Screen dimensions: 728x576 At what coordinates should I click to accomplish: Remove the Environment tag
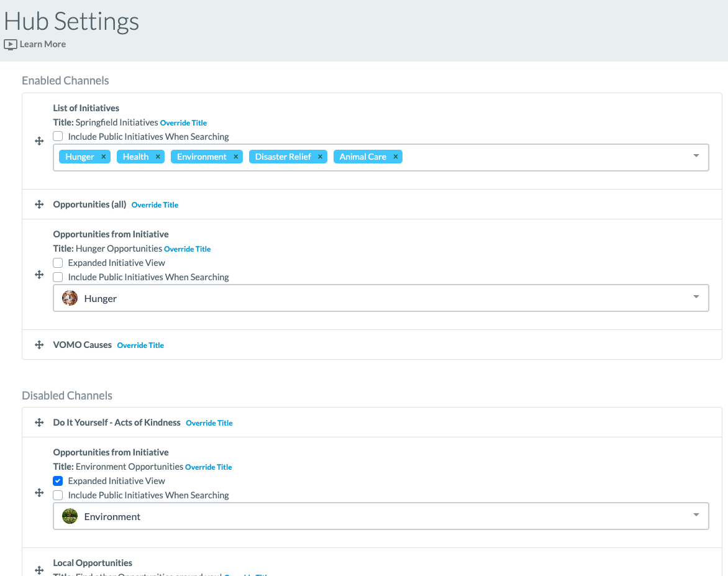(236, 157)
